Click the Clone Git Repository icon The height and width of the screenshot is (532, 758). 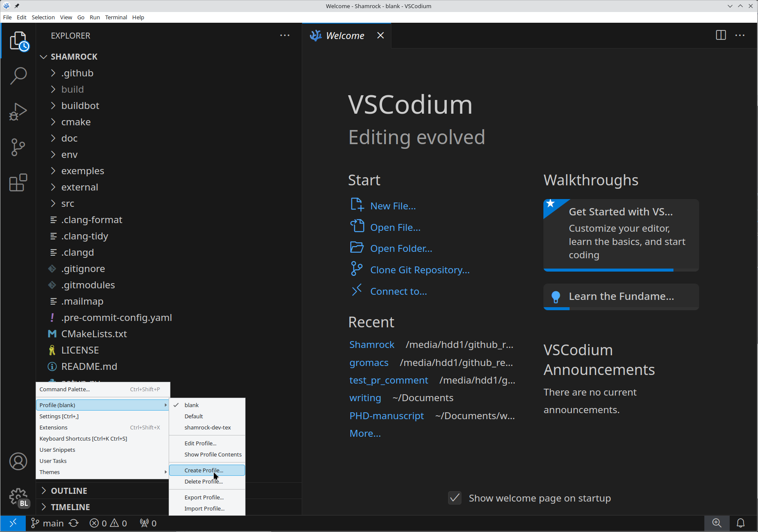click(x=357, y=269)
